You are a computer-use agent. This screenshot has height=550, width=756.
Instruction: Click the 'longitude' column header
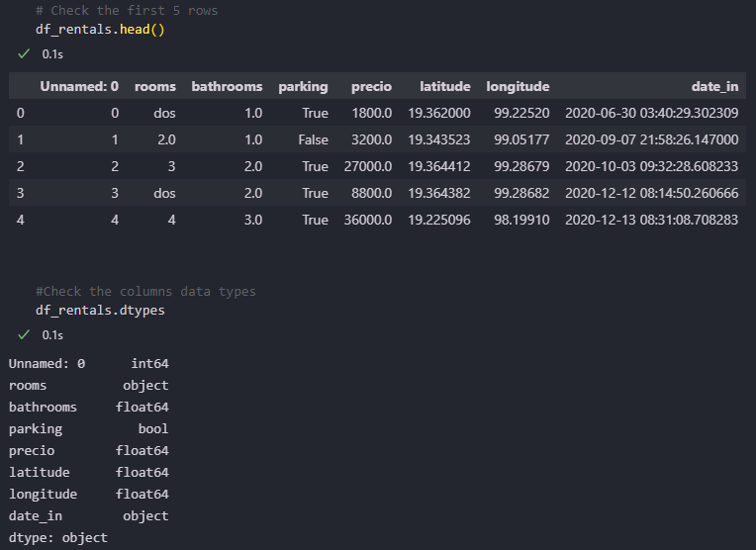(518, 87)
